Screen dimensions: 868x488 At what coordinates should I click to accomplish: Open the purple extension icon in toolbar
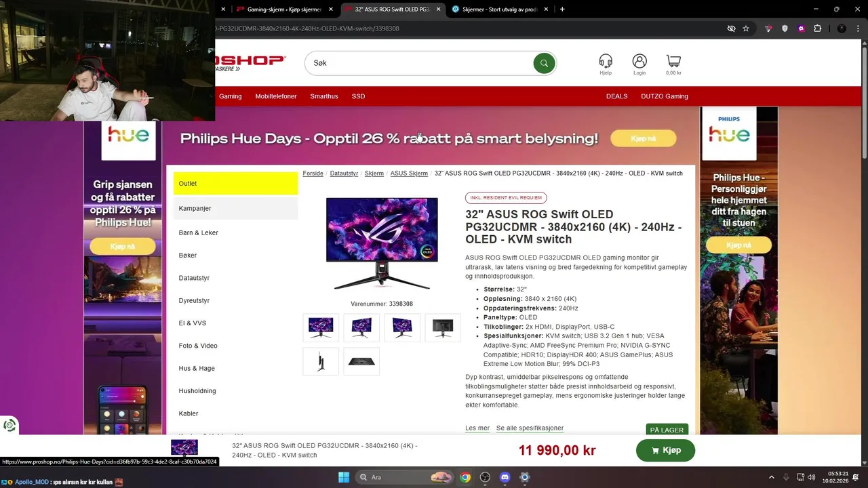[x=801, y=28]
